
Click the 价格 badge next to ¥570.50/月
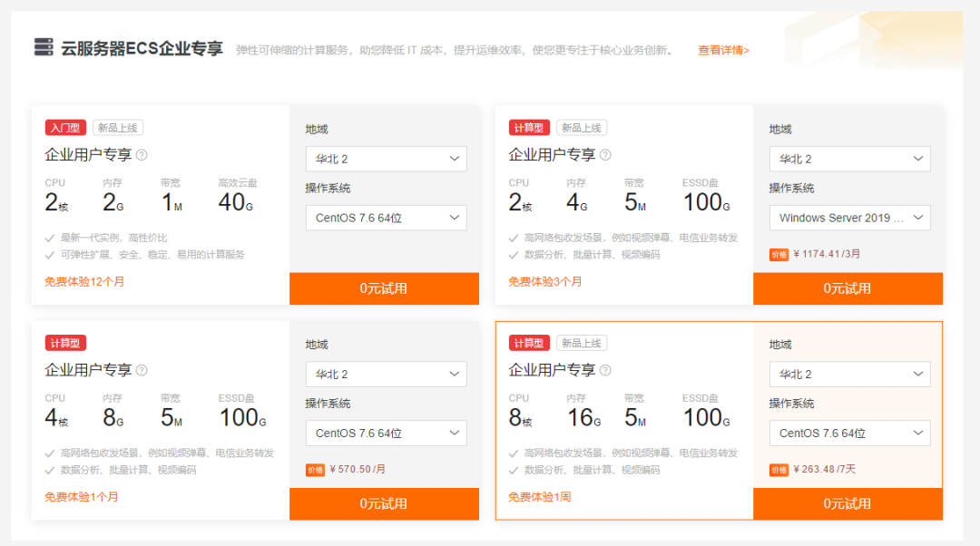pos(315,470)
